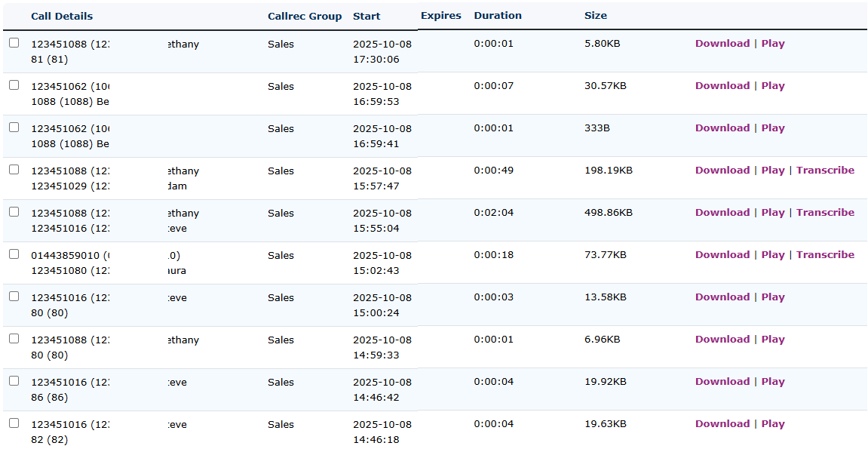Check the box for the 15:57:47 call

click(14, 170)
